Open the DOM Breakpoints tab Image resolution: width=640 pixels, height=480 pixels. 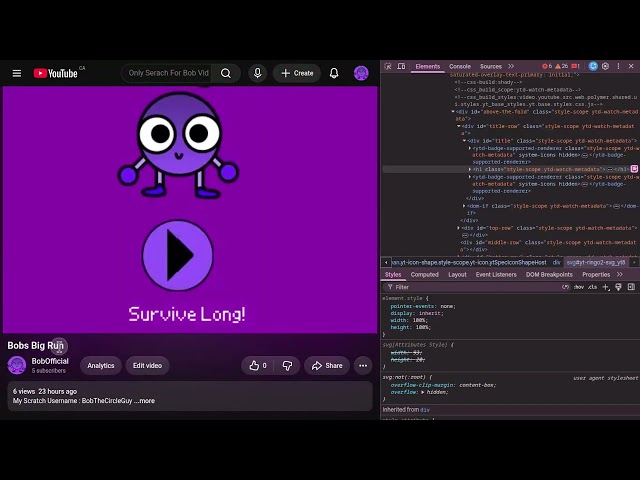point(549,275)
